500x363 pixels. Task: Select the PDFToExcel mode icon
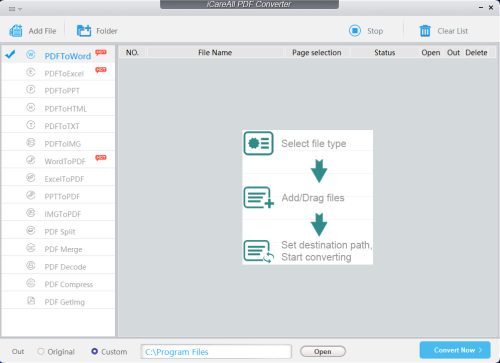[31, 72]
